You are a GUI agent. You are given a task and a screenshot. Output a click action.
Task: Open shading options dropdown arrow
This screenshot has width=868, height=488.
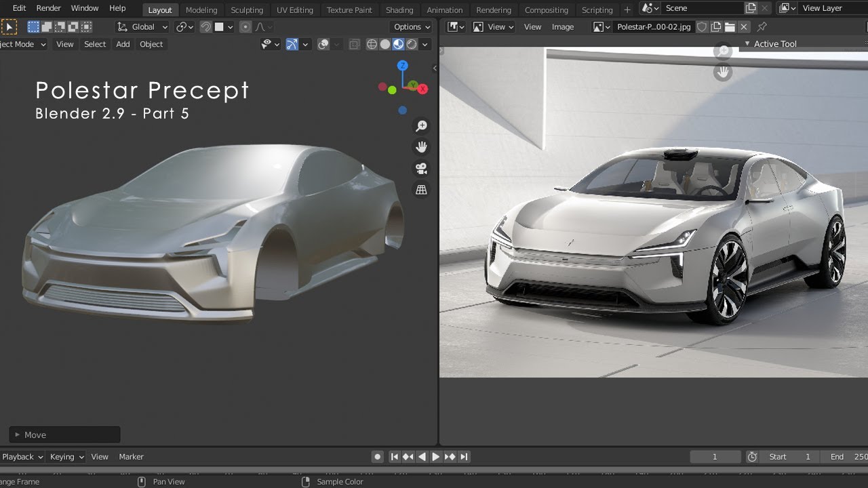coord(425,44)
